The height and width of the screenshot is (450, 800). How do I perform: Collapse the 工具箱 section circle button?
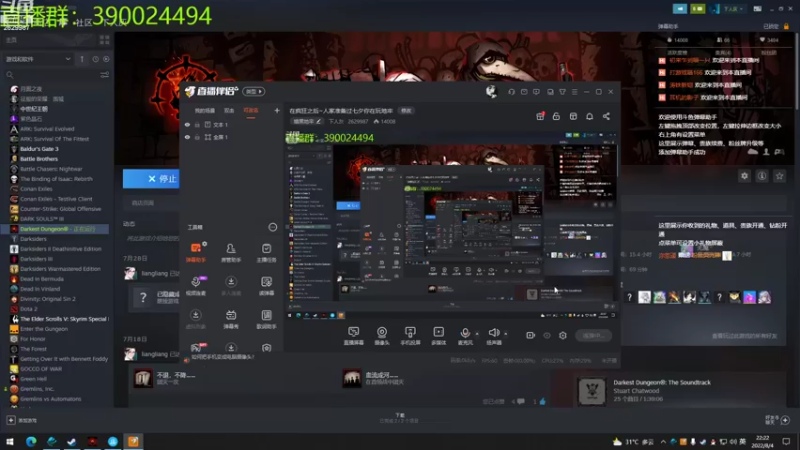pyautogui.click(x=273, y=227)
